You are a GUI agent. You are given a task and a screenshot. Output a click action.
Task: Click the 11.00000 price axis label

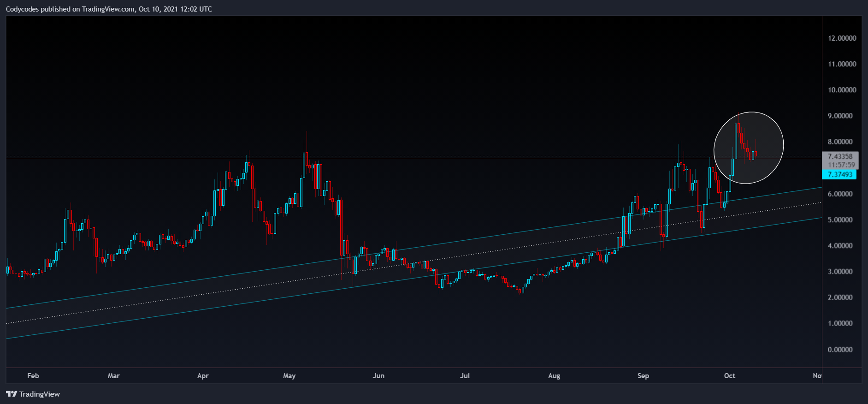click(842, 64)
